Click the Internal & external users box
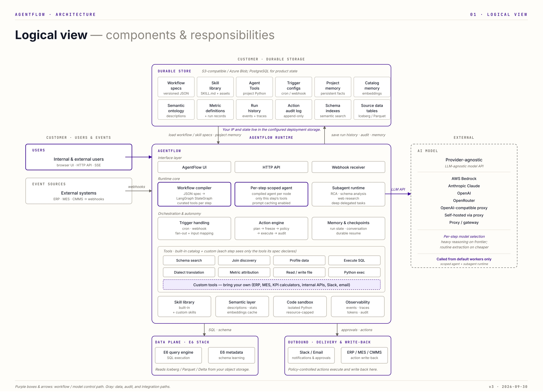 [79, 157]
